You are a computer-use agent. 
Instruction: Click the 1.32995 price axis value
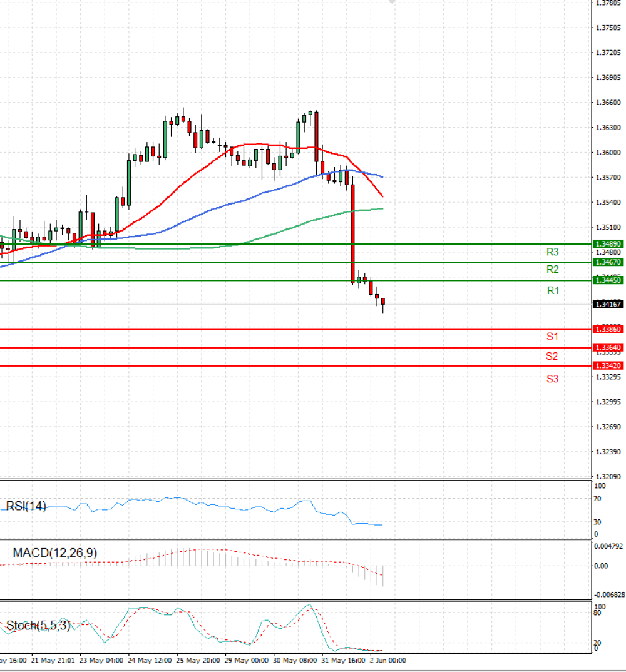(x=608, y=402)
